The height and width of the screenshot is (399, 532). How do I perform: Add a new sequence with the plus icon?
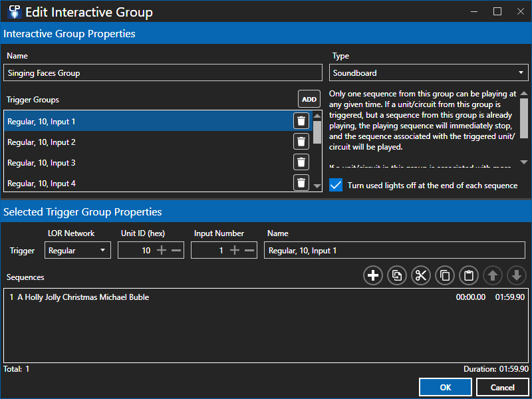(x=373, y=275)
